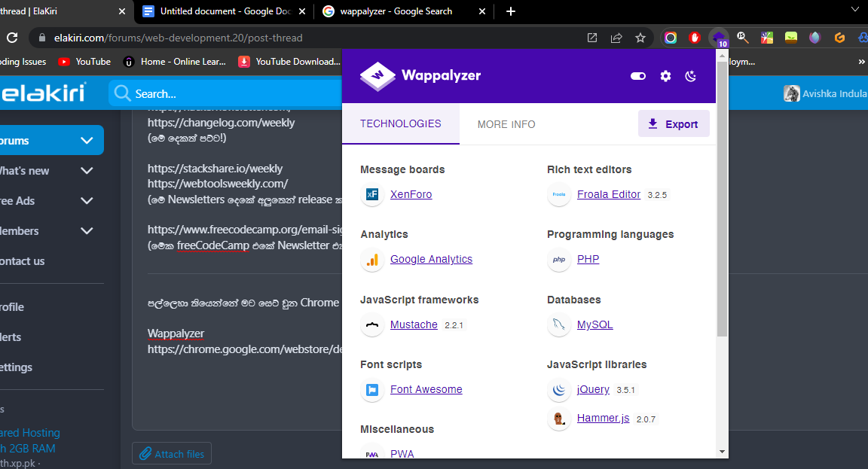
Task: Click the Froala Editor icon
Action: tap(559, 194)
